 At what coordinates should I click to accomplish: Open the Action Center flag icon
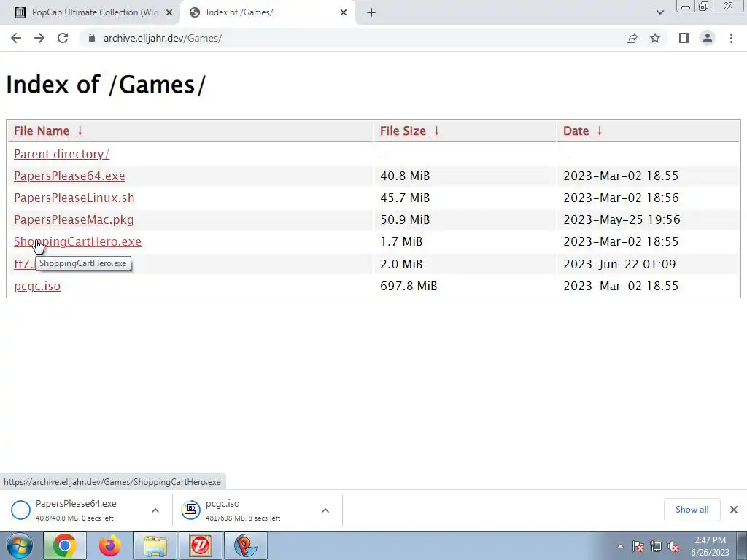click(638, 547)
